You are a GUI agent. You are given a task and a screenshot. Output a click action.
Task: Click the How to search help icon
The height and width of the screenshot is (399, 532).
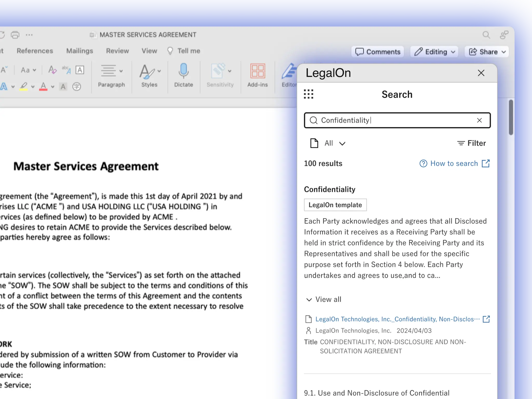(x=423, y=163)
